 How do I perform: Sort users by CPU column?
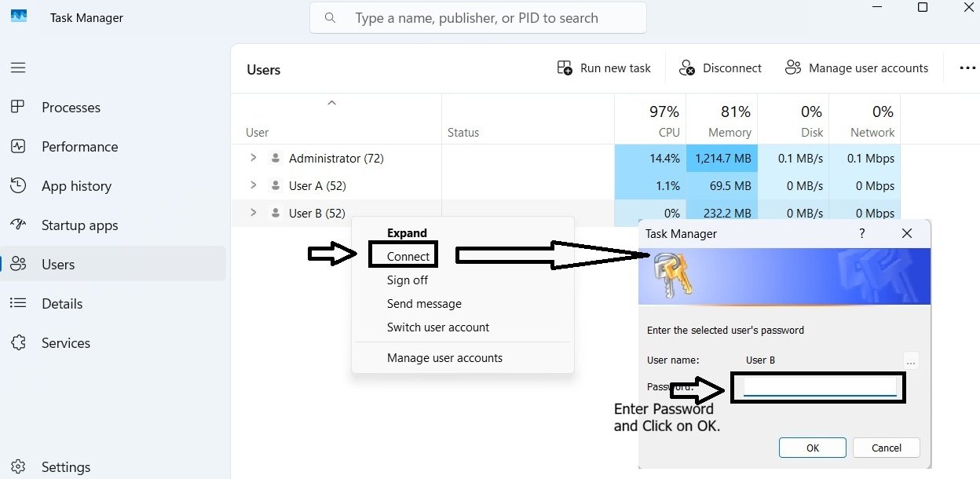(650, 119)
